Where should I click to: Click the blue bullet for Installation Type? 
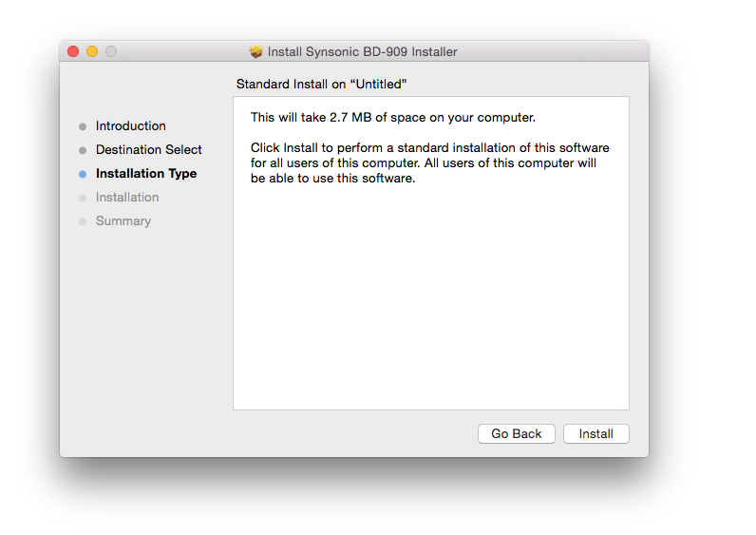tap(83, 174)
